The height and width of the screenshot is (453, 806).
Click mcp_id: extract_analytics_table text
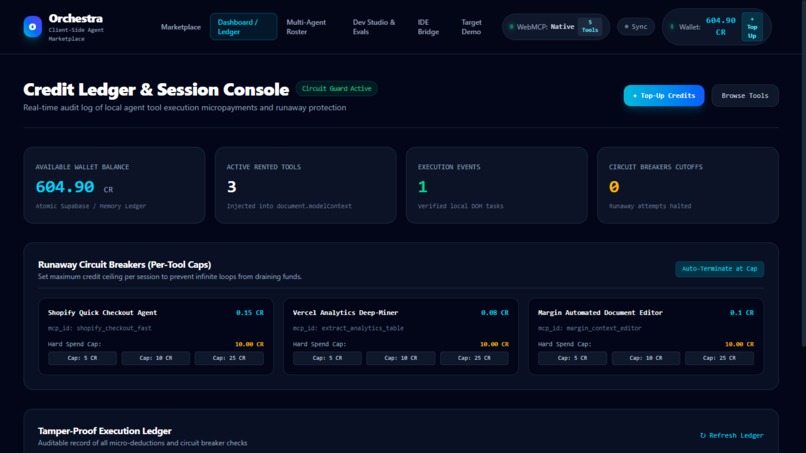(349, 328)
